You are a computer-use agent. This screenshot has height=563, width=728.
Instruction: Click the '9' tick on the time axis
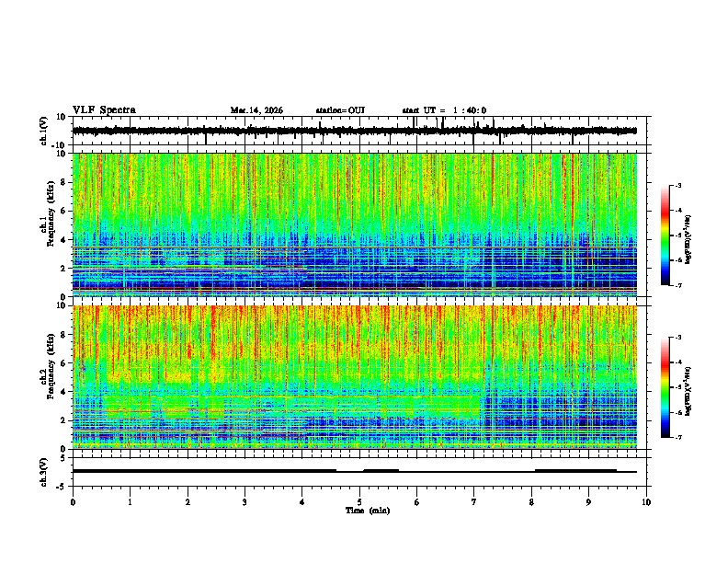pyautogui.click(x=588, y=502)
